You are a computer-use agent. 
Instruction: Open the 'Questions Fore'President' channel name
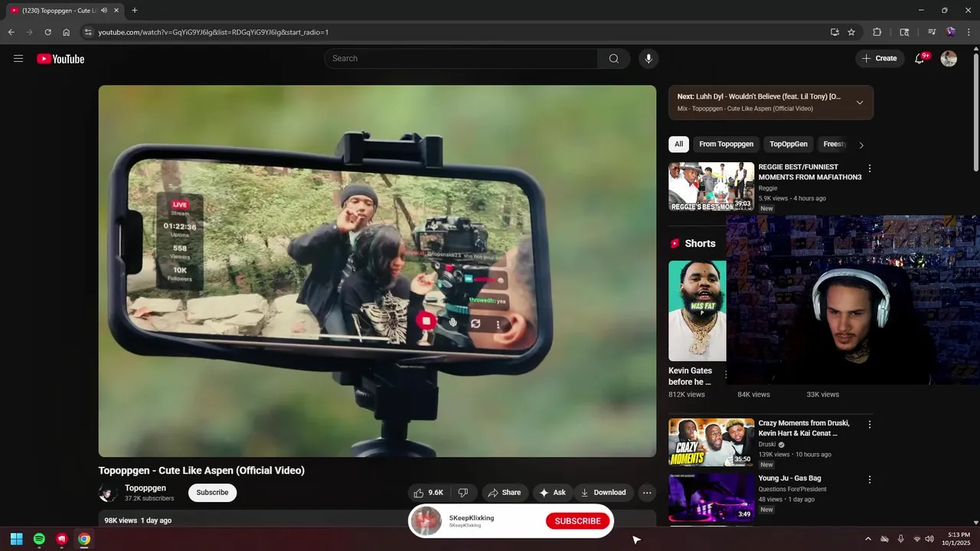[792, 489]
